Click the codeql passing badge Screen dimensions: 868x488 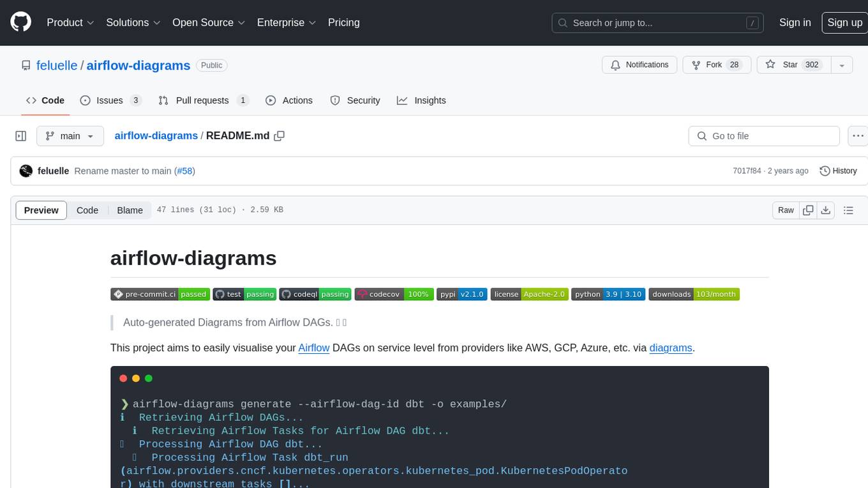(x=316, y=294)
